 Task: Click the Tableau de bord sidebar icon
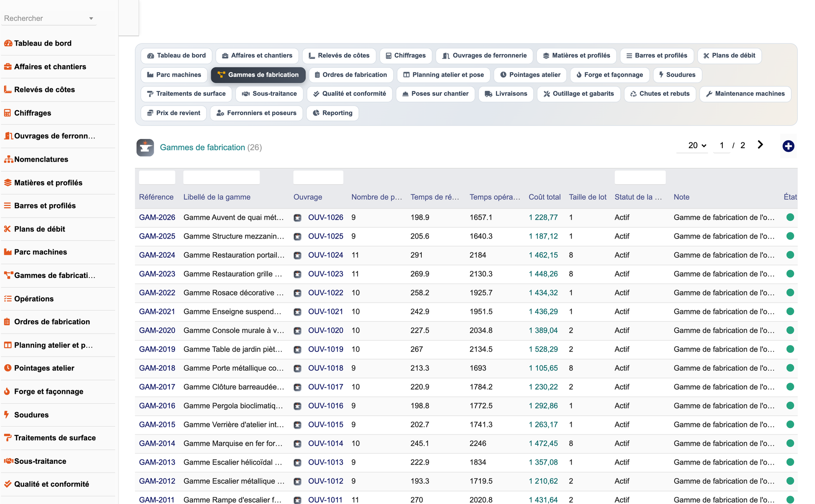click(x=8, y=43)
